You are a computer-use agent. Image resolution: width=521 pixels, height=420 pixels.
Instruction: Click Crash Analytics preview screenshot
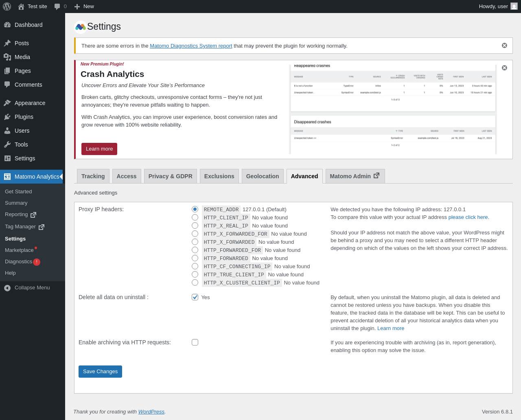[x=393, y=109]
